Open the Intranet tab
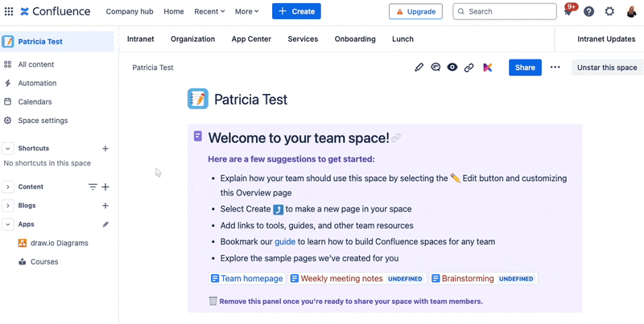This screenshot has width=644, height=324. coord(140,39)
